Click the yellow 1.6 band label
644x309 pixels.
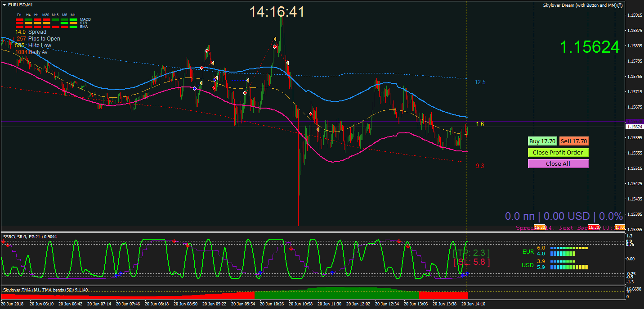480,124
